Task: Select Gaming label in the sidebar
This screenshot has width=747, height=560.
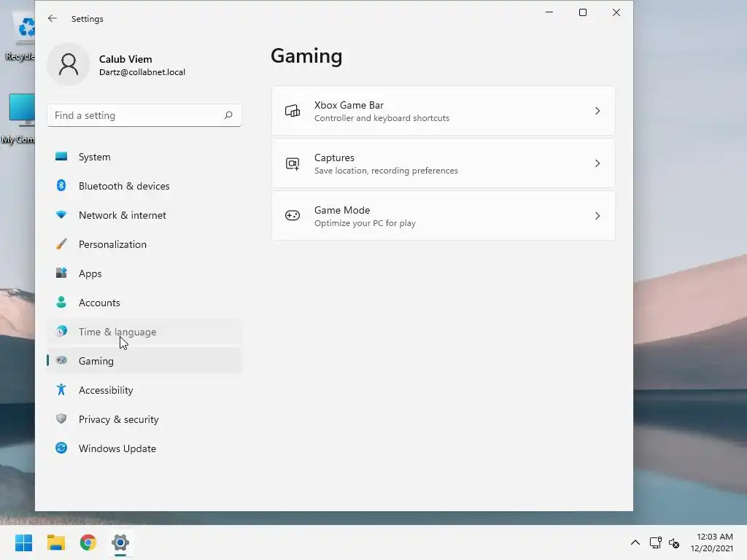Action: [96, 361]
